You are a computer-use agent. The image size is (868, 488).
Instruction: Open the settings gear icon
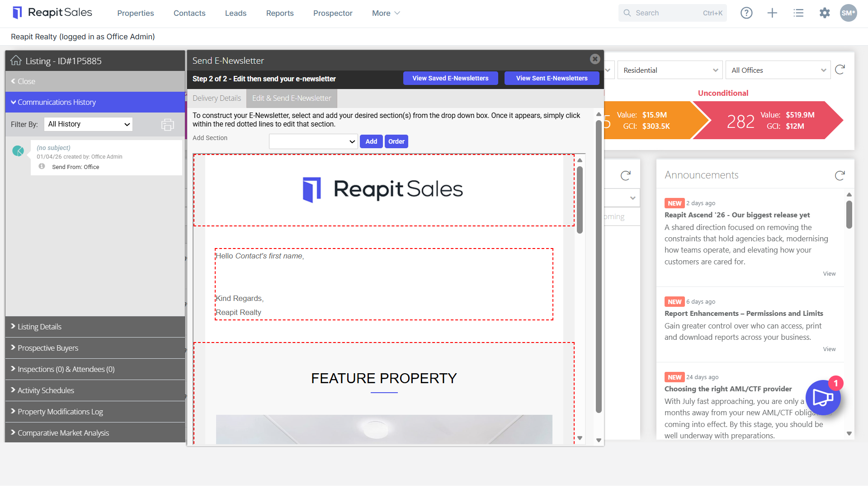pyautogui.click(x=825, y=13)
